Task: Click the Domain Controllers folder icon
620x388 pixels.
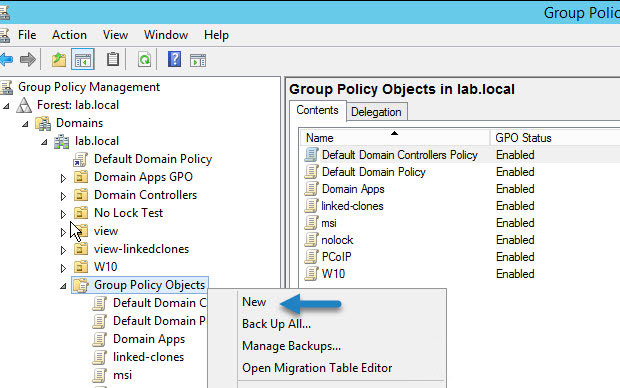Action: [x=81, y=195]
